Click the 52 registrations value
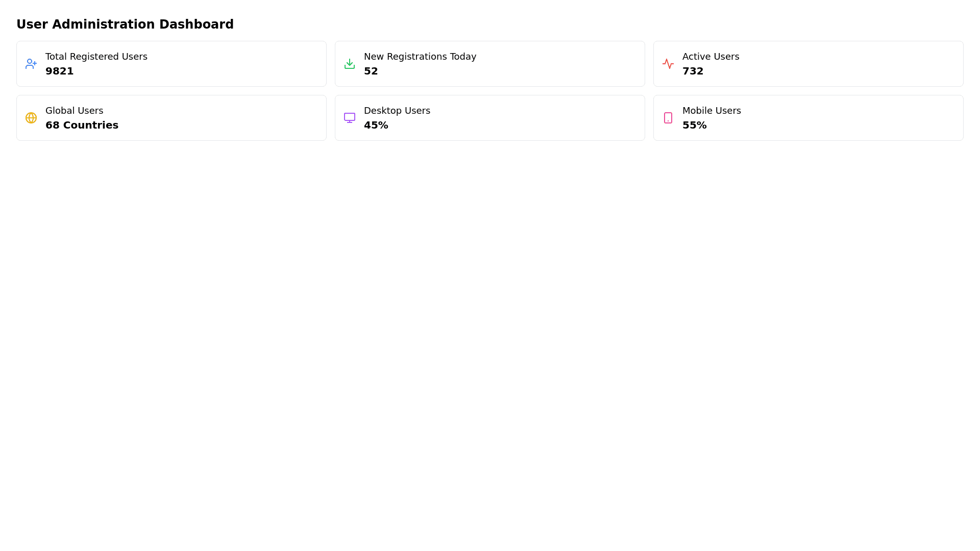Viewport: 980px width, 551px height. coord(371,71)
